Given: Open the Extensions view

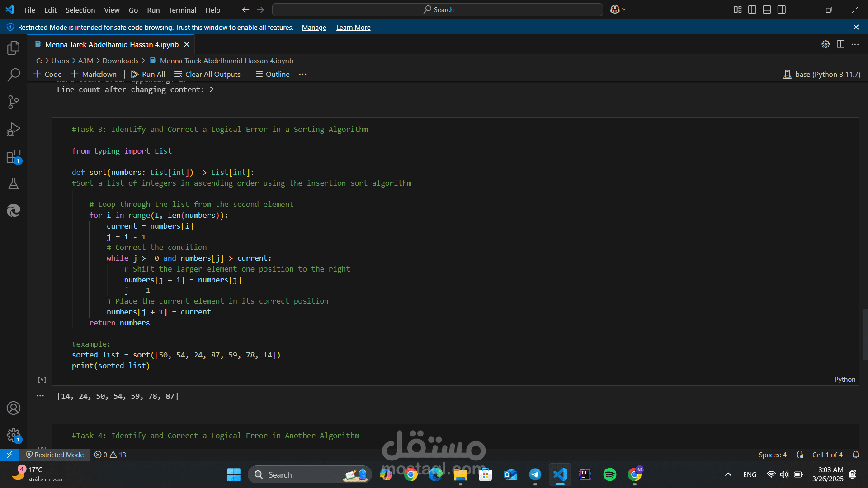Looking at the screenshot, I should (x=14, y=156).
